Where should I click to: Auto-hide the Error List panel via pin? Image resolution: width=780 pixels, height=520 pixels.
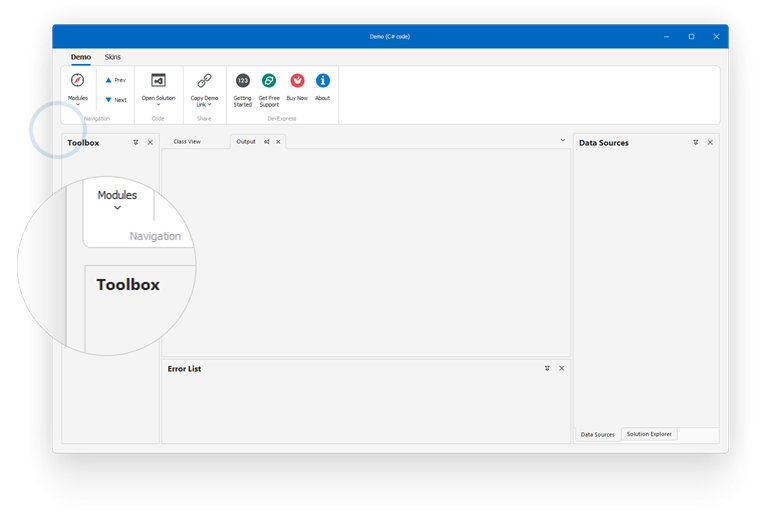pyautogui.click(x=547, y=368)
